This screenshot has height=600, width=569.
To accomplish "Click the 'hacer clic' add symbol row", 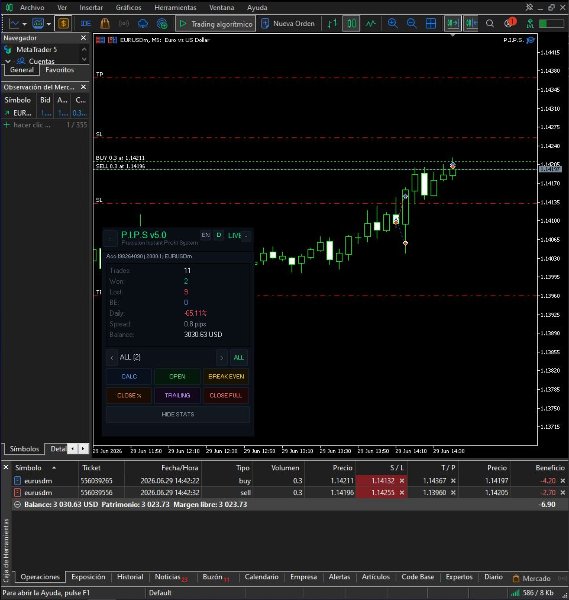I will coord(46,125).
